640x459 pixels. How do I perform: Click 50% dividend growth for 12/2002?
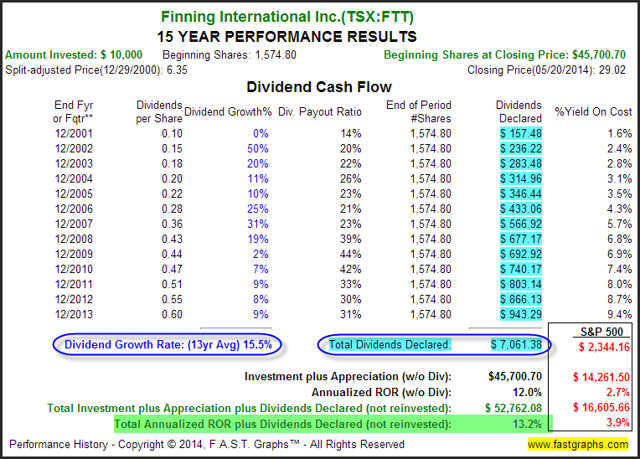tap(258, 149)
